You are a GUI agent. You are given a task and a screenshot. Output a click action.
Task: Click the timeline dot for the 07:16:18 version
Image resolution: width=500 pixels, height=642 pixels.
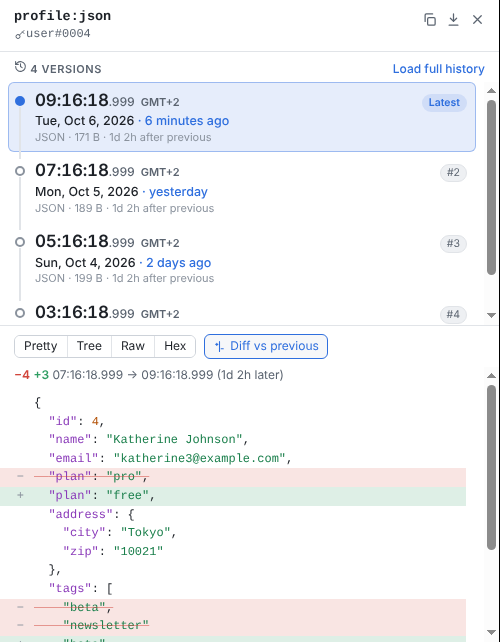(x=20, y=171)
